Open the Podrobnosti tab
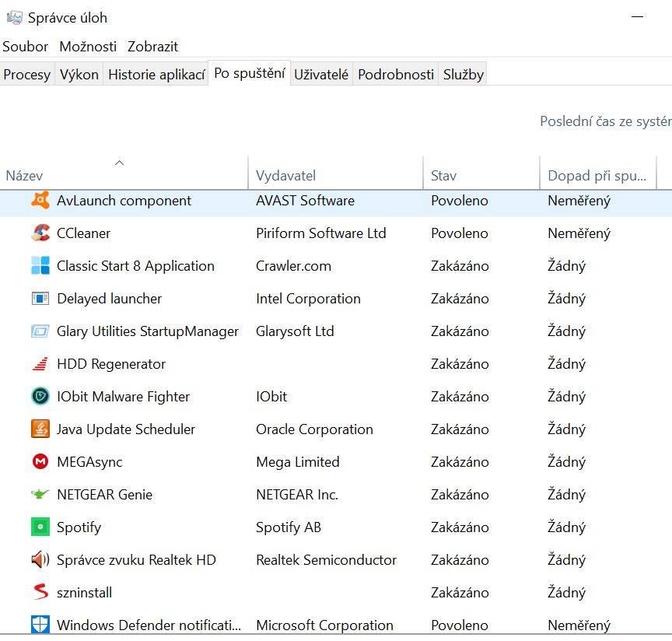The image size is (672, 641). (396, 75)
